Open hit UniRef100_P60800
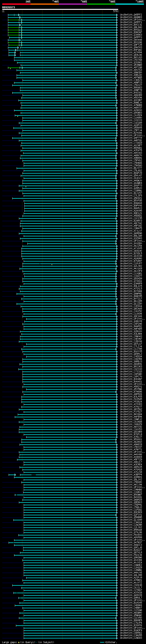The height and width of the screenshot is (644, 146). click(x=131, y=535)
